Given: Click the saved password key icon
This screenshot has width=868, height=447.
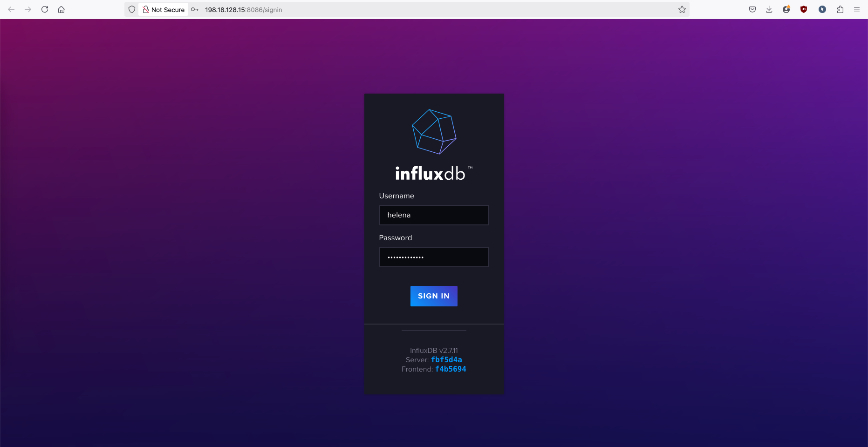Looking at the screenshot, I should pos(195,9).
